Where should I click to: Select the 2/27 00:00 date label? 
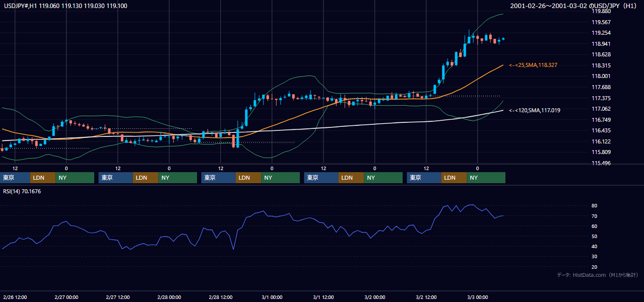(66, 297)
